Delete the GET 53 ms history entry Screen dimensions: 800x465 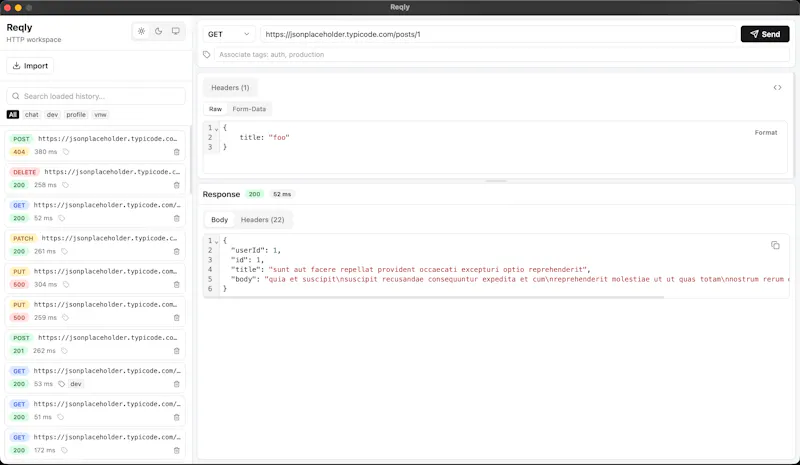pos(177,384)
